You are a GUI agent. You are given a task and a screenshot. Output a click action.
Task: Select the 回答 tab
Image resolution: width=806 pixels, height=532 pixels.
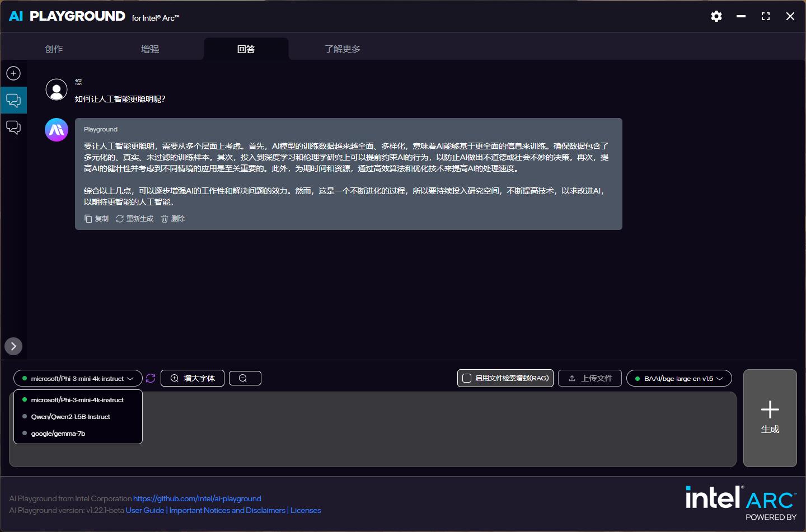(246, 49)
